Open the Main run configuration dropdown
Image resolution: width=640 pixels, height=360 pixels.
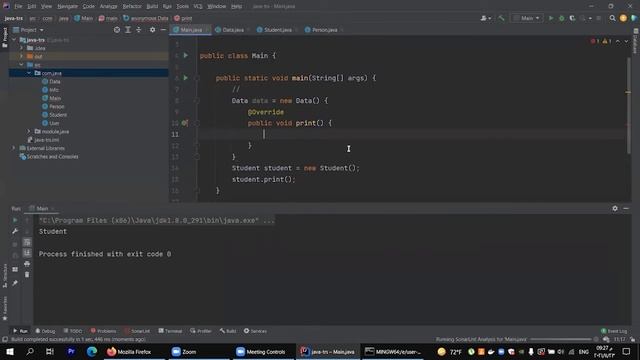tap(527, 18)
